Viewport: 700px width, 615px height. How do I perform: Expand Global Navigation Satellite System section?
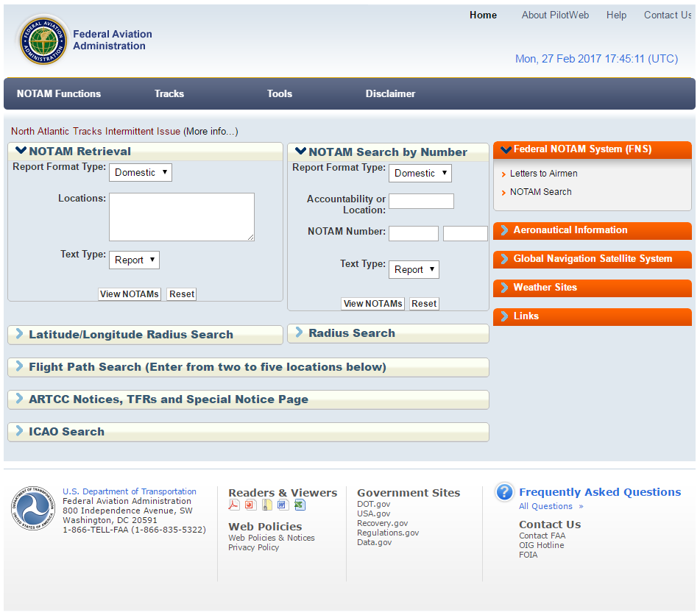(593, 259)
